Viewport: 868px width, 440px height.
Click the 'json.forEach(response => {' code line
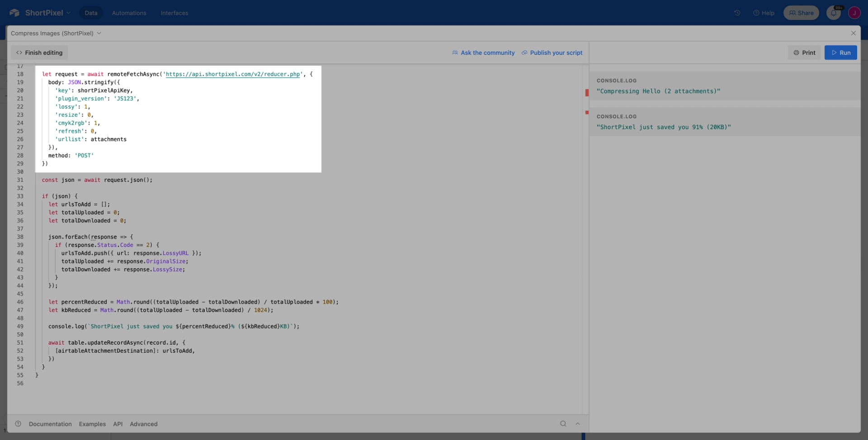[x=91, y=237]
